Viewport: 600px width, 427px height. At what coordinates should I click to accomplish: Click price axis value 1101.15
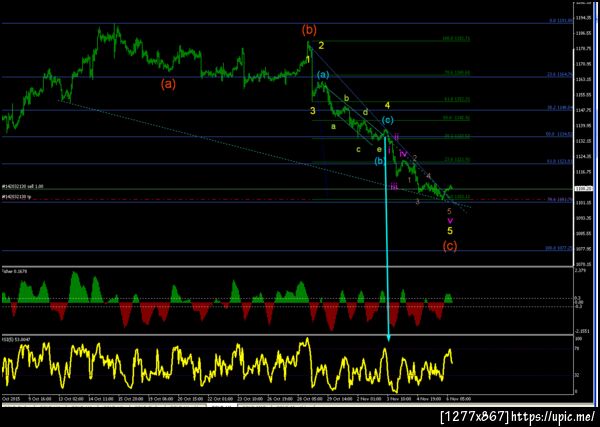(583, 203)
